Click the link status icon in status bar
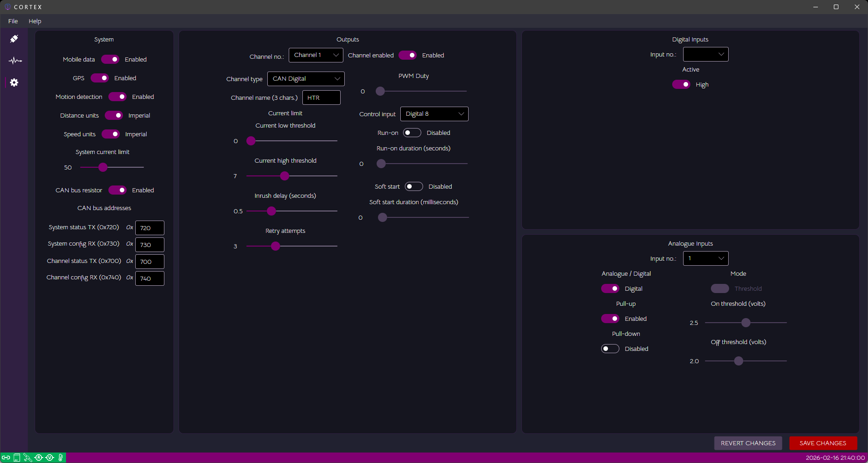The image size is (868, 463). point(6,458)
